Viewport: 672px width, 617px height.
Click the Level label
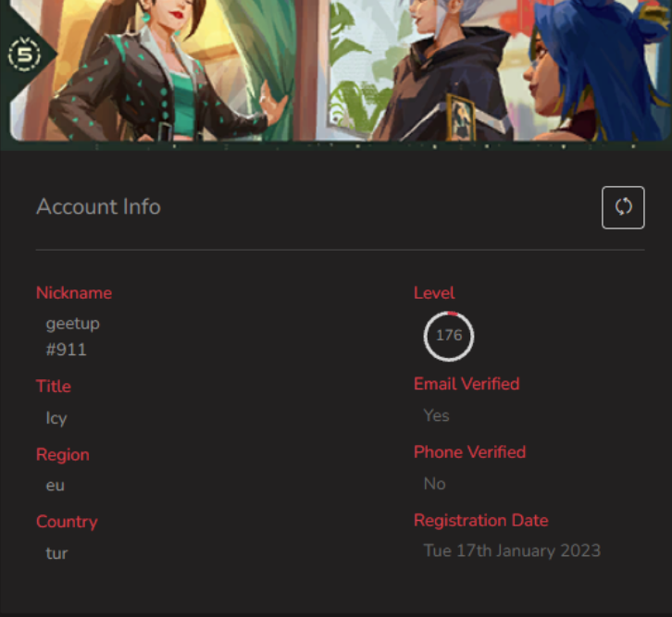(434, 293)
